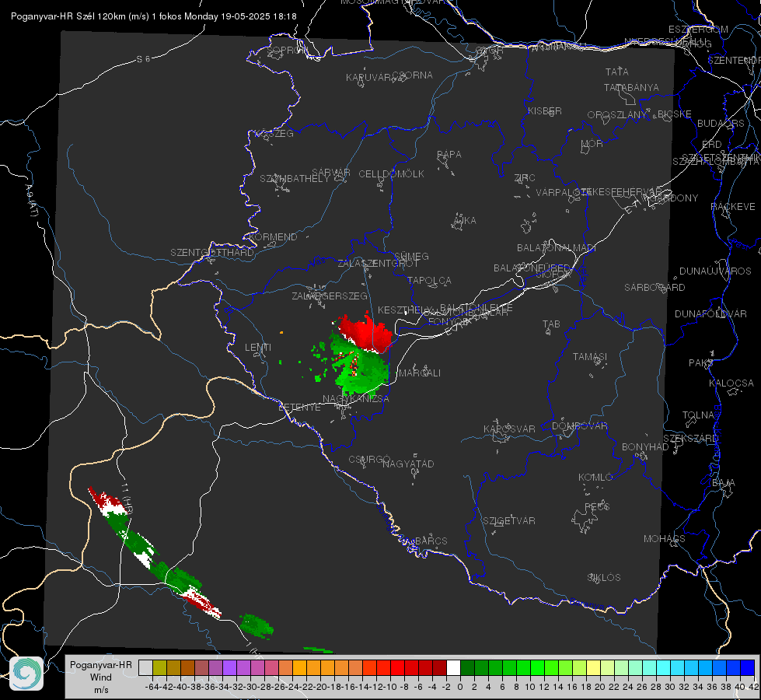Click the BARCS town label
761x700 pixels.
(x=431, y=541)
